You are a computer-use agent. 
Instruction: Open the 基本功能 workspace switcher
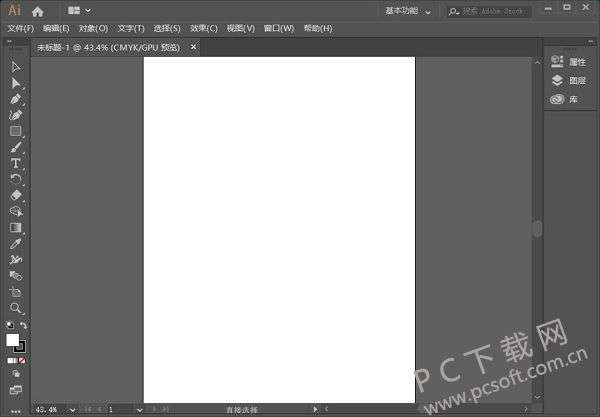(408, 11)
